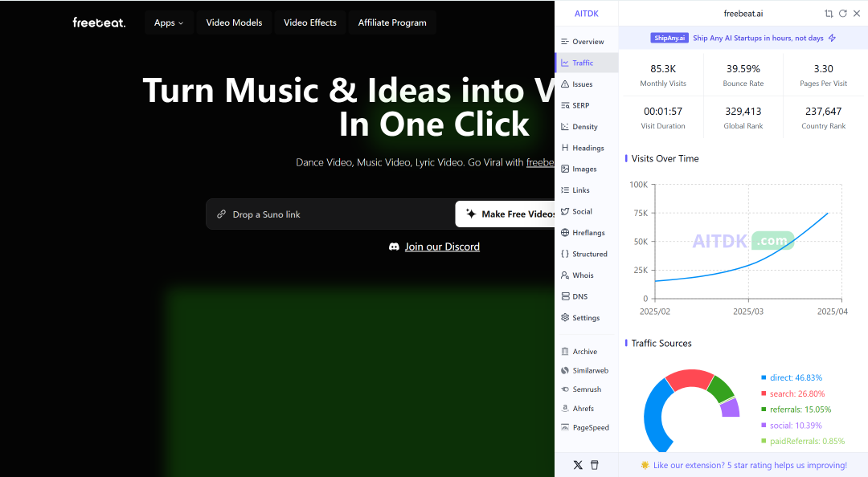Click the Drop a Suno link input field

[330, 214]
